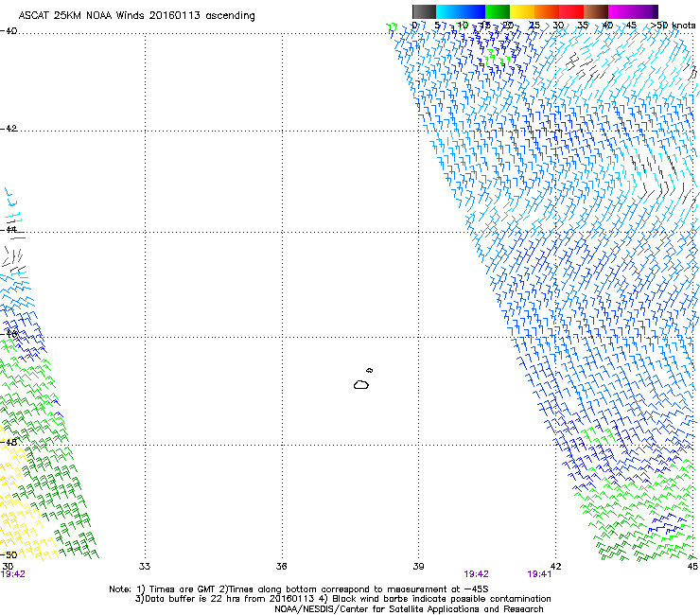Click the "45" longitude label on the axis
The width and height of the screenshot is (700, 615).
coord(692,567)
